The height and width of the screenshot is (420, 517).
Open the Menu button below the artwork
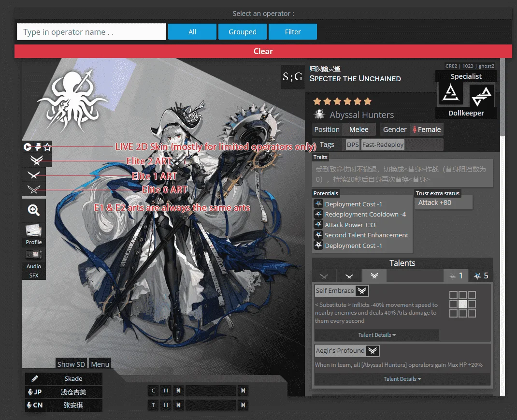pos(100,364)
